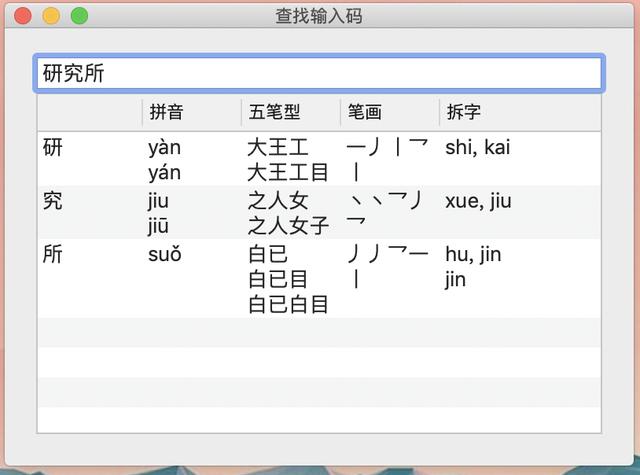Click the search field containing 研究所
640x475 pixels.
pyautogui.click(x=319, y=73)
